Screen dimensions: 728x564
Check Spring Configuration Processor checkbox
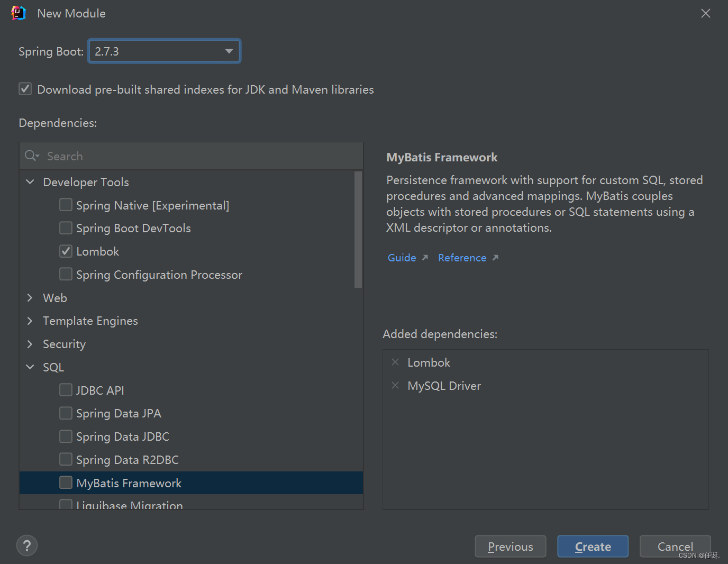[x=66, y=274]
